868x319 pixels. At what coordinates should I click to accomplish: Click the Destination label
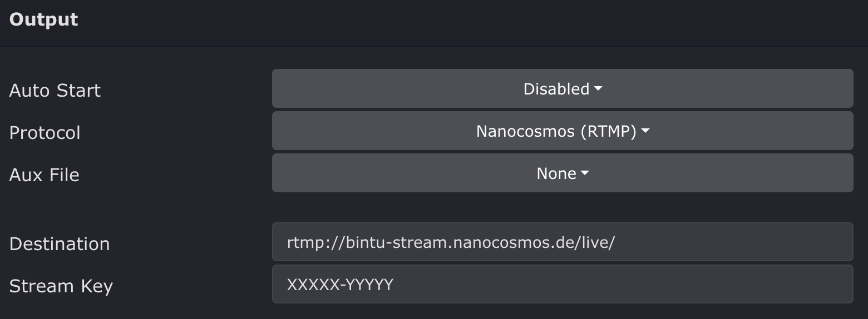(x=60, y=244)
